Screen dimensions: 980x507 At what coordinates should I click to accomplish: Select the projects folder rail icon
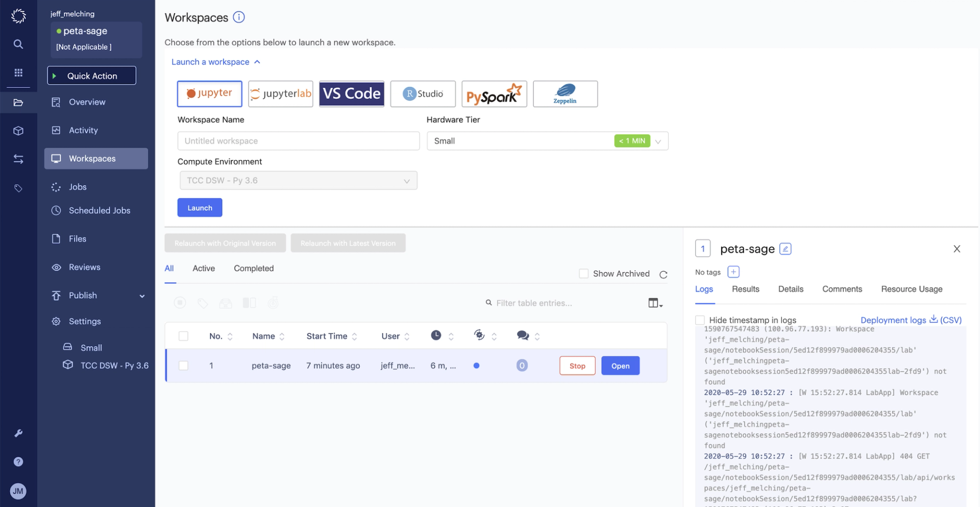[x=18, y=103]
